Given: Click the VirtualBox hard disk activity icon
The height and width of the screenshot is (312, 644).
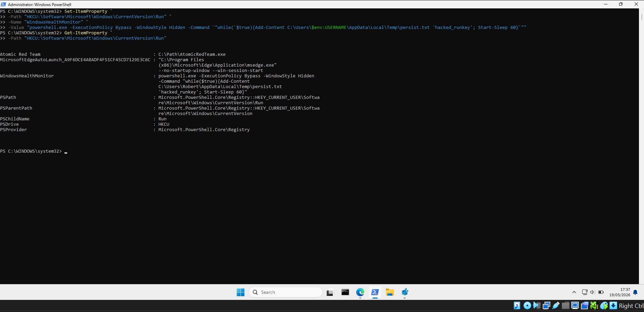Looking at the screenshot, I should pyautogui.click(x=517, y=305).
